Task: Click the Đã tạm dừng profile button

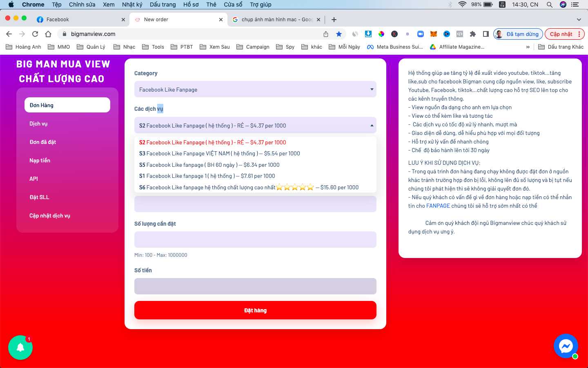Action: (x=518, y=34)
